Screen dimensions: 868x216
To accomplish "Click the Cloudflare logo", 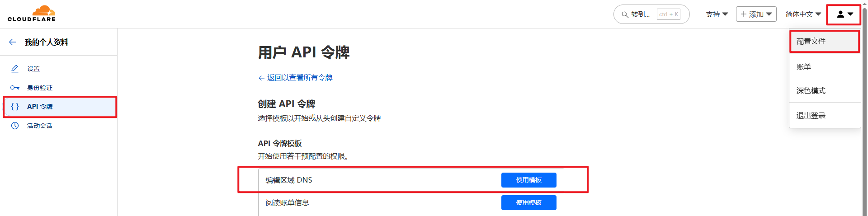I will point(32,14).
